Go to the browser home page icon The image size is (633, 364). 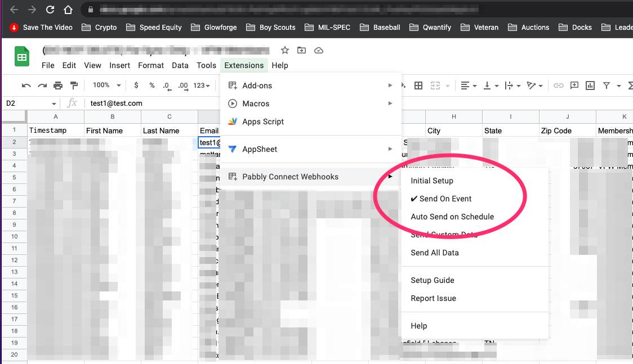pyautogui.click(x=68, y=10)
